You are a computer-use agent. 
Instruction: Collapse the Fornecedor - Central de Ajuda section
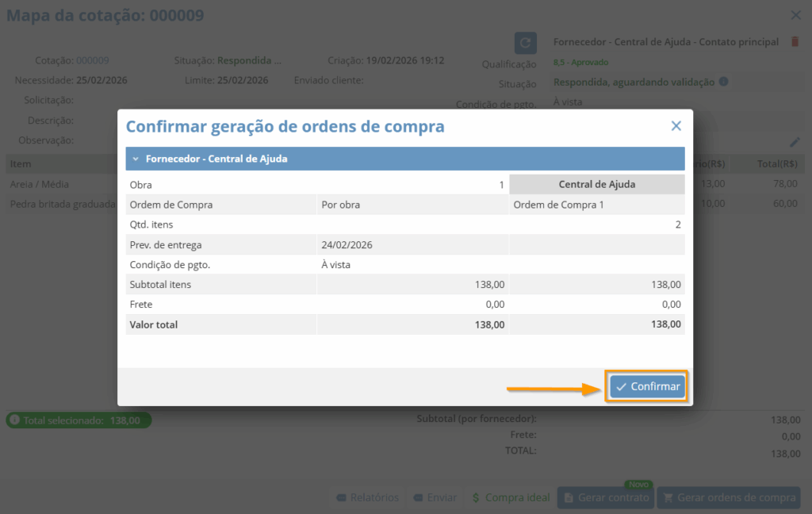(x=136, y=159)
